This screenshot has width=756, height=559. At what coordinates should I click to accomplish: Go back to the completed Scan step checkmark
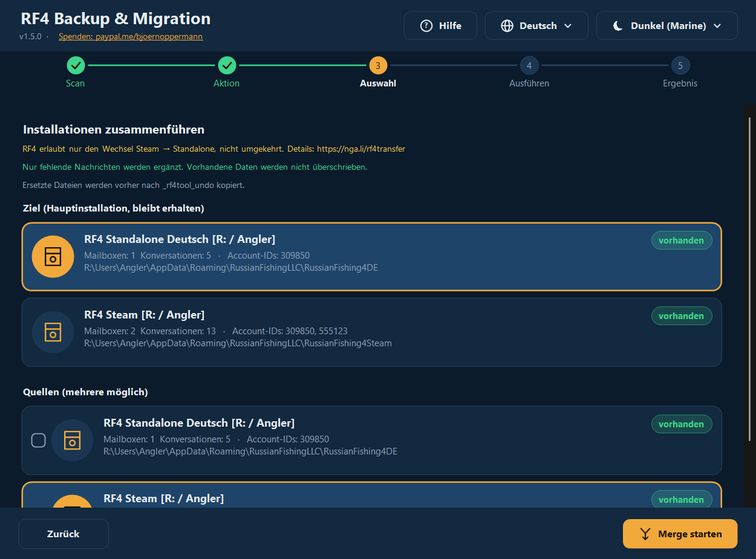click(x=76, y=65)
